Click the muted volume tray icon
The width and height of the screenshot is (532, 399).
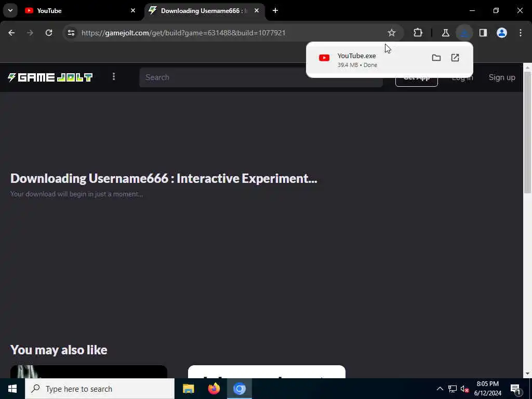(464, 389)
